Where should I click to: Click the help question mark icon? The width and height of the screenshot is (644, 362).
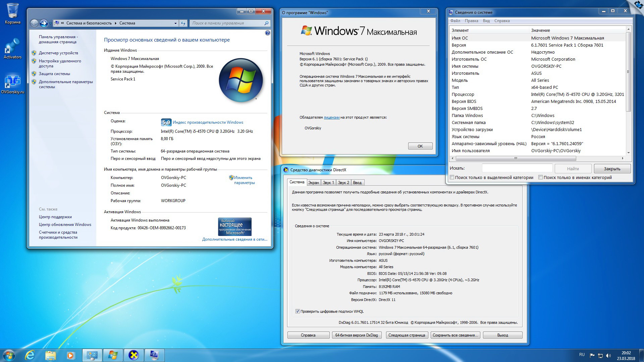[267, 33]
